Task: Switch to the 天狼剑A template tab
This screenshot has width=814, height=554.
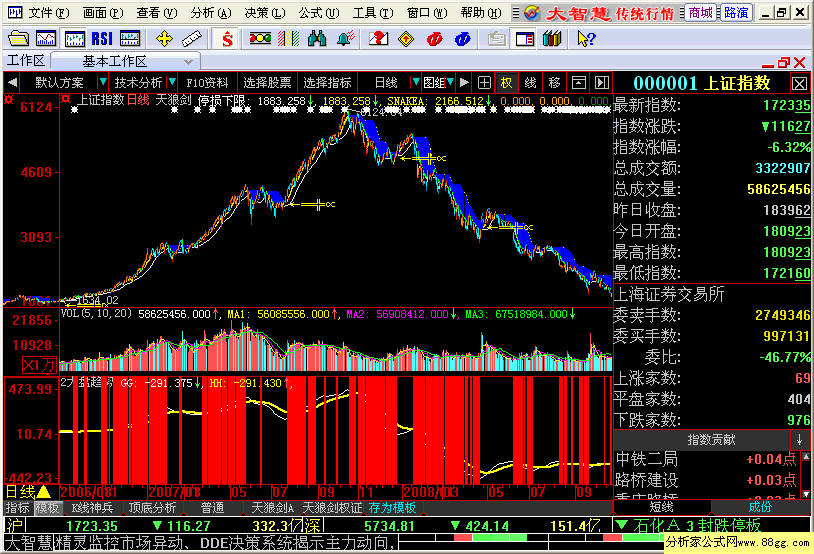Action: pos(272,508)
